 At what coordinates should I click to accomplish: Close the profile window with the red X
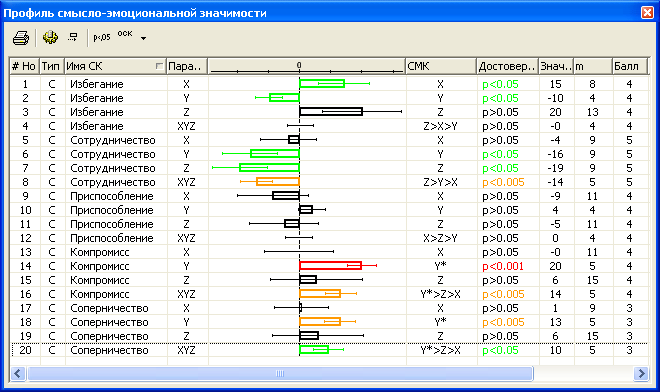[x=647, y=13]
